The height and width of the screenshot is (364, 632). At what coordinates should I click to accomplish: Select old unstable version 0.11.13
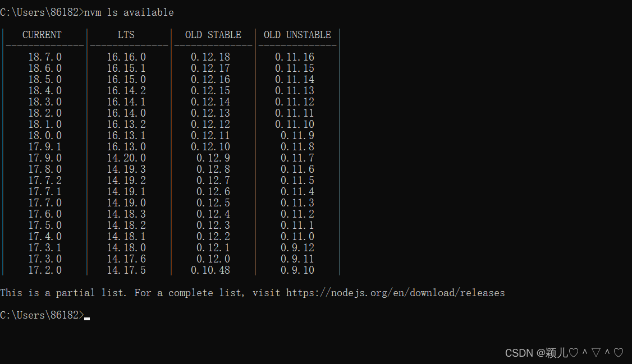point(295,91)
